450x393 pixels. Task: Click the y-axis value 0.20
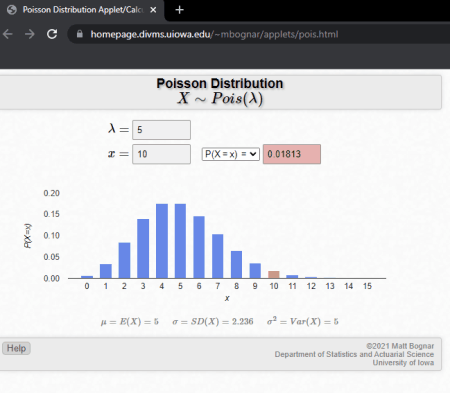coord(52,193)
